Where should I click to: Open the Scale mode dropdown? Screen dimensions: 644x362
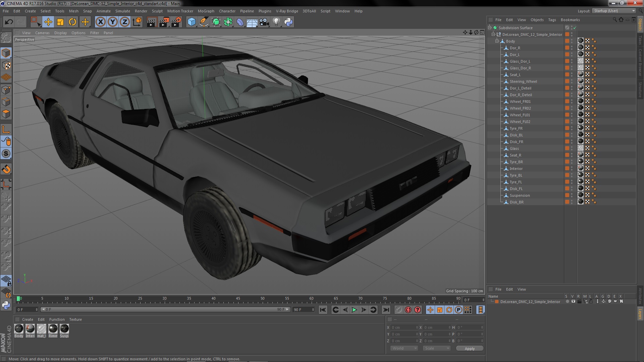pos(437,348)
